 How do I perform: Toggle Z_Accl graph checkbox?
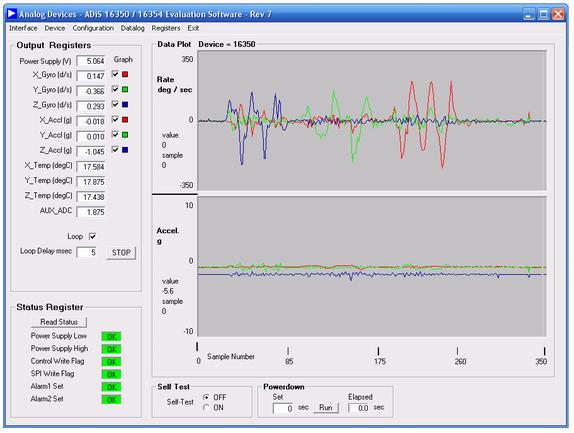pos(115,150)
